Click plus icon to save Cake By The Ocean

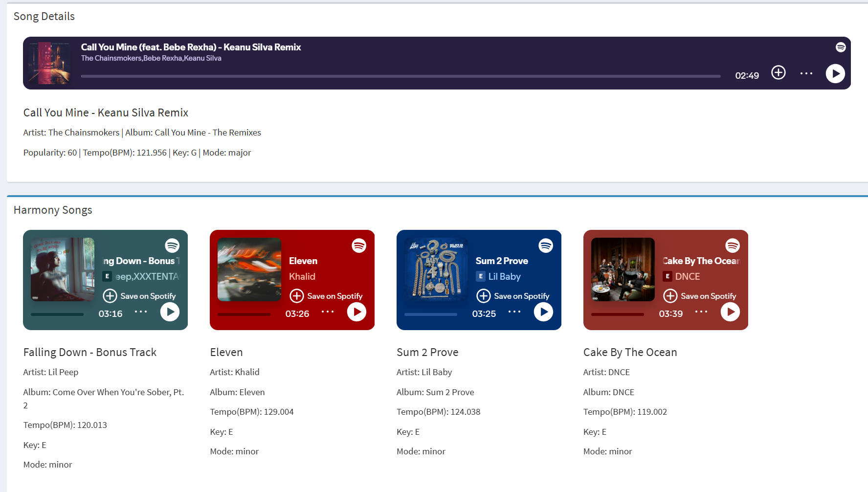[670, 296]
